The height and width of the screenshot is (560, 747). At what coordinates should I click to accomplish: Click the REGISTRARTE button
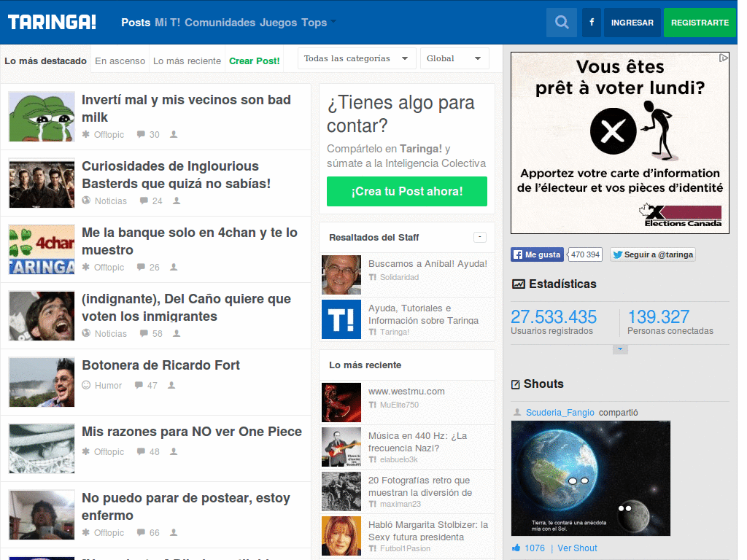click(700, 23)
